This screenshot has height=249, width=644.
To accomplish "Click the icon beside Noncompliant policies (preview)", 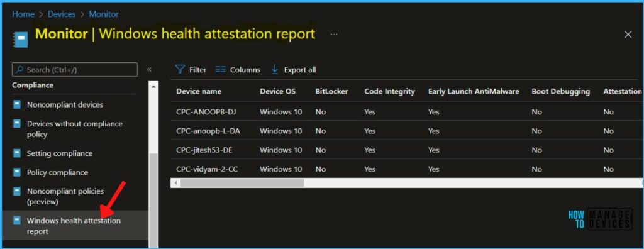I will point(17,191).
